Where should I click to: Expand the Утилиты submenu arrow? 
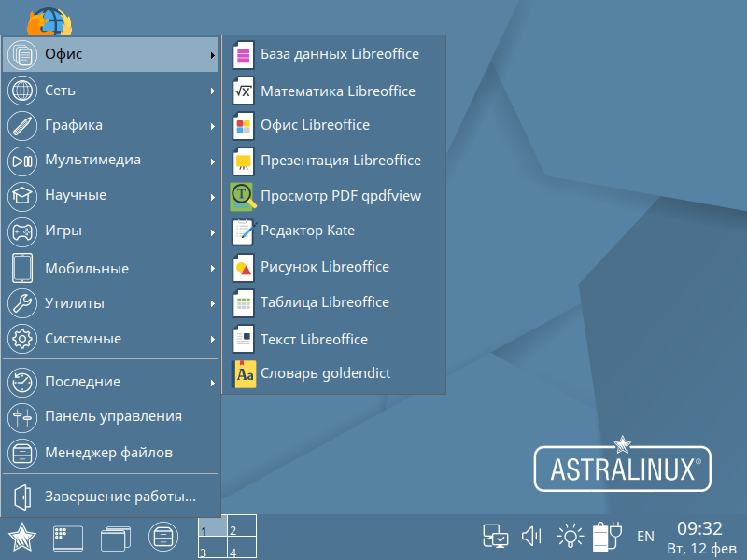pyautogui.click(x=213, y=304)
